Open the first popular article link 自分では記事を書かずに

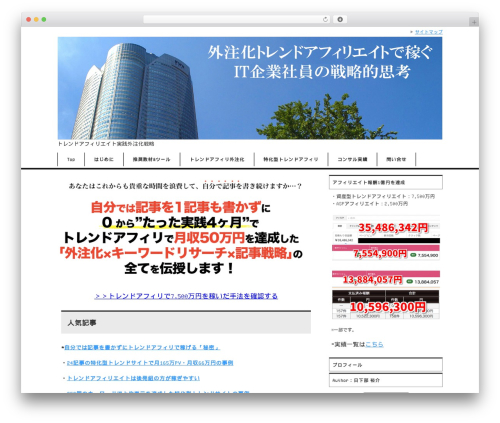point(142,347)
